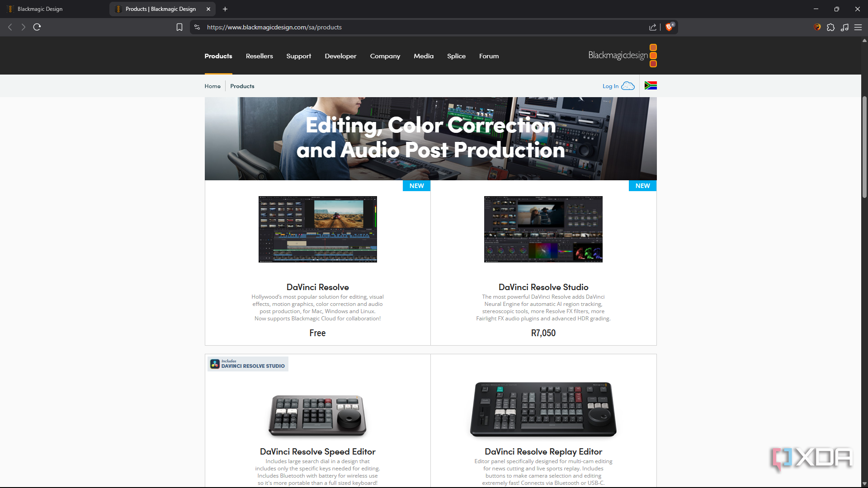Screen dimensions: 868x488
Task: Click the Home breadcrumb link
Action: [212, 86]
